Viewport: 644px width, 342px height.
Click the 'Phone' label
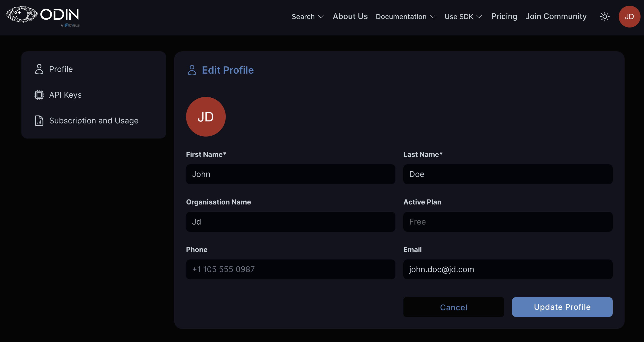(x=196, y=250)
